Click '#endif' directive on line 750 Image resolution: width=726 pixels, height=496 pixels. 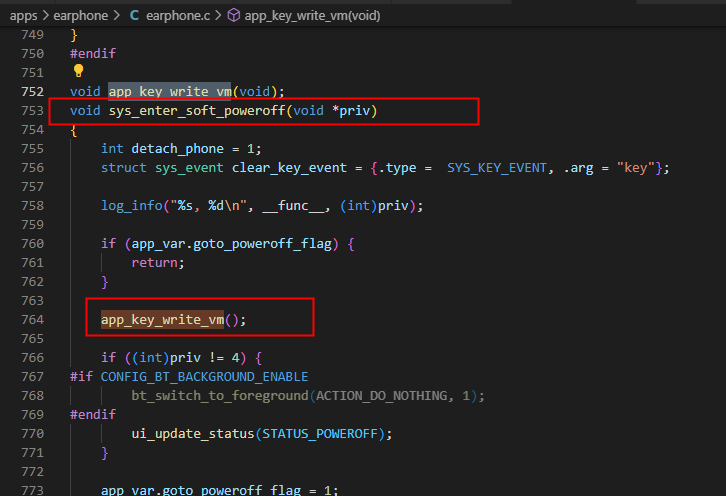click(93, 54)
